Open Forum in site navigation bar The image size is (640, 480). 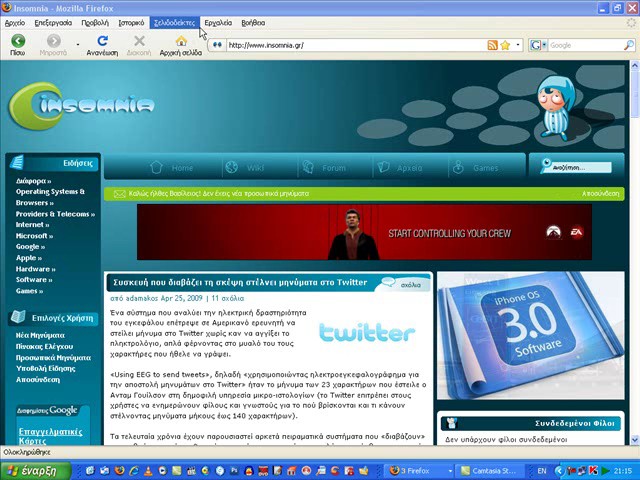click(324, 168)
